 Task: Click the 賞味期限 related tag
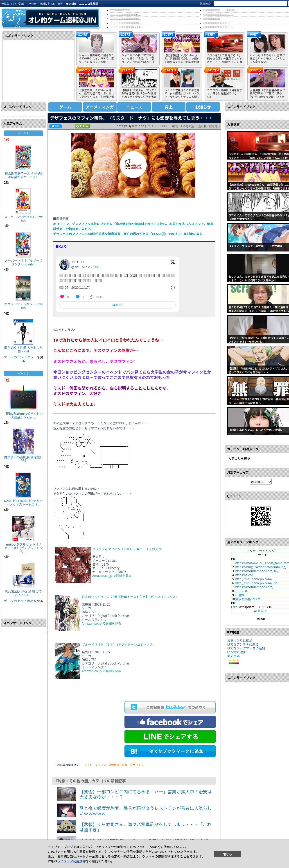click(114, 765)
